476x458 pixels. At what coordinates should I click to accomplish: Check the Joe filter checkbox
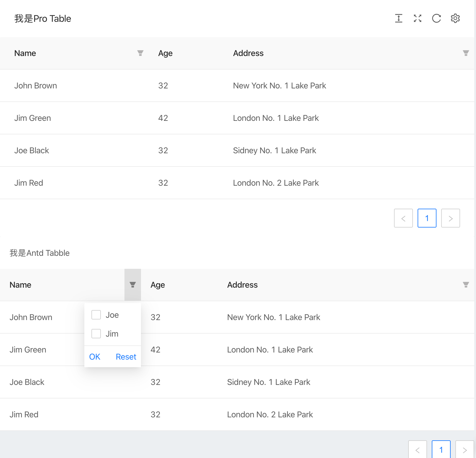pyautogui.click(x=96, y=315)
